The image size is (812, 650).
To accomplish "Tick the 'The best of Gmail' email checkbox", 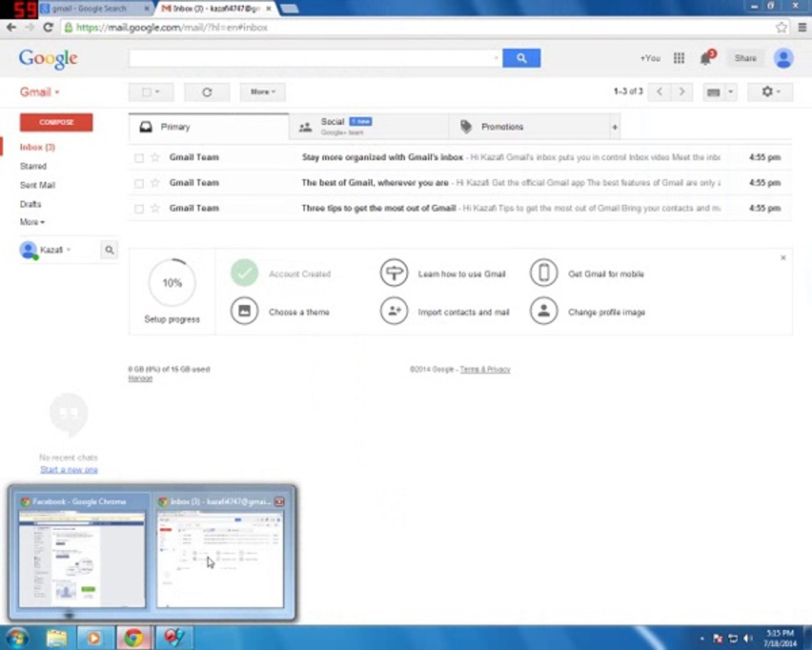I will [x=139, y=183].
